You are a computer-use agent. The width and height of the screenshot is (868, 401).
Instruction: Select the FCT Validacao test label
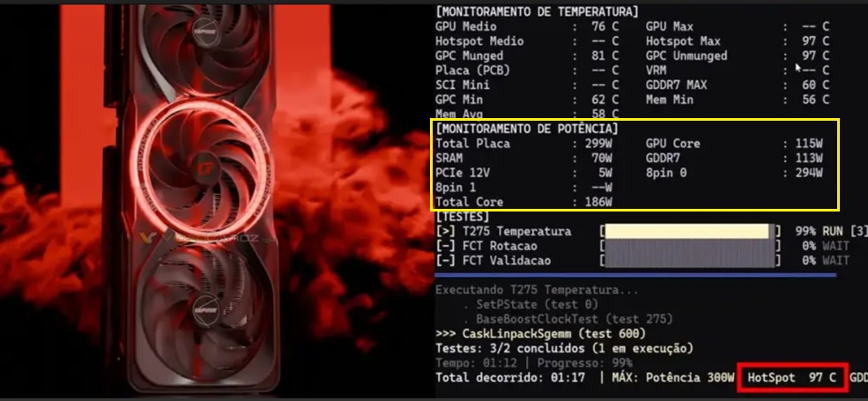coord(507,260)
